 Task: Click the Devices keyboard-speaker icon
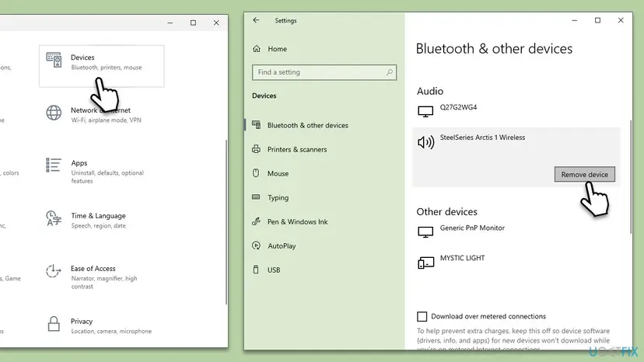(x=54, y=61)
